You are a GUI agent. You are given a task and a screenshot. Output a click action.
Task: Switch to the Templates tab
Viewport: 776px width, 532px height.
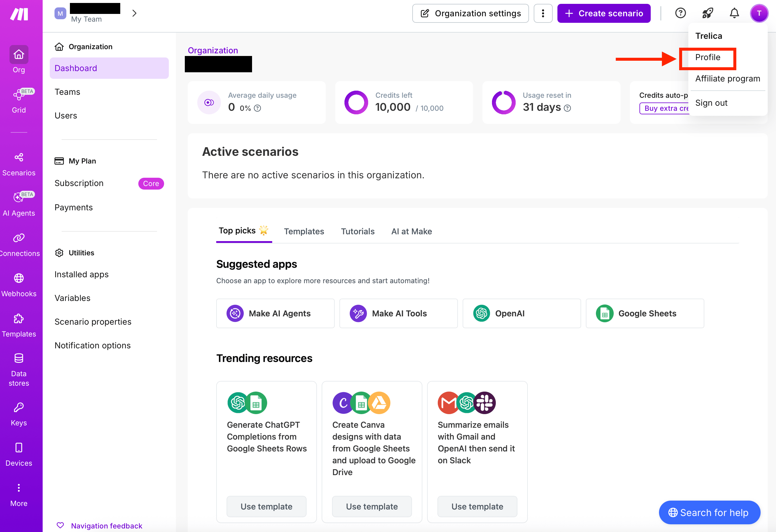304,231
